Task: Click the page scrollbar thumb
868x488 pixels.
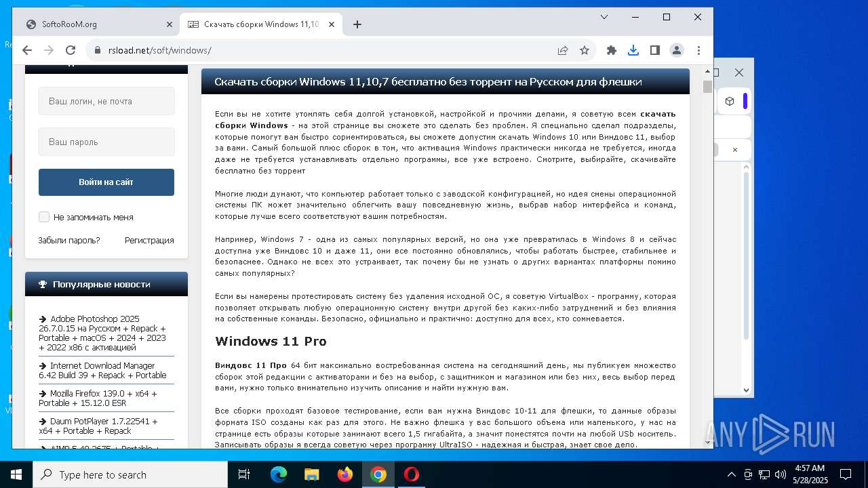Action: click(707, 87)
